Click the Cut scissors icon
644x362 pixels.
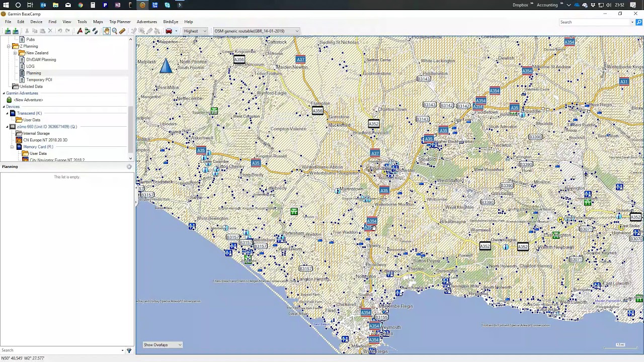click(27, 31)
